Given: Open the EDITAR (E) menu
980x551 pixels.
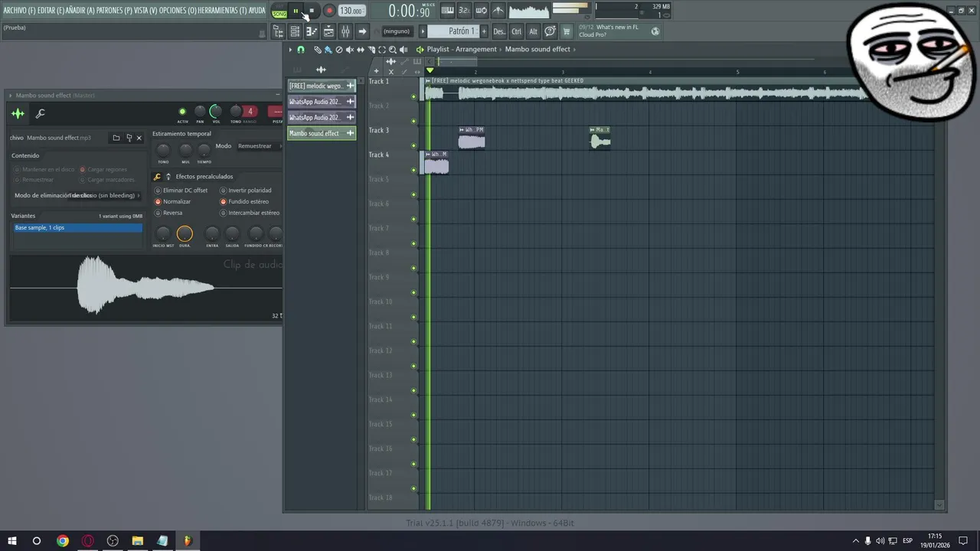Looking at the screenshot, I should pyautogui.click(x=51, y=11).
